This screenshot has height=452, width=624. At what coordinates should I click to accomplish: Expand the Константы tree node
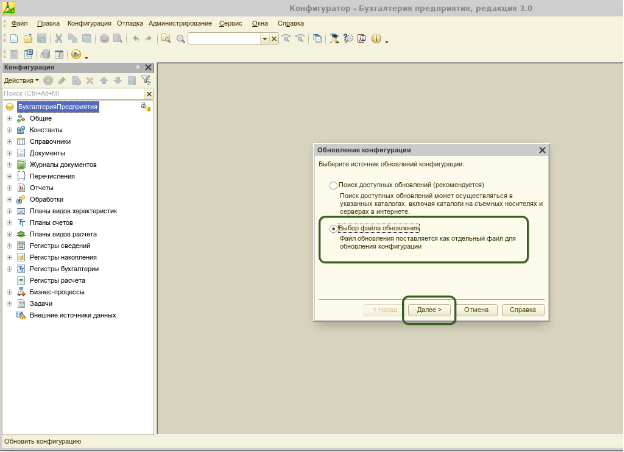coord(10,130)
